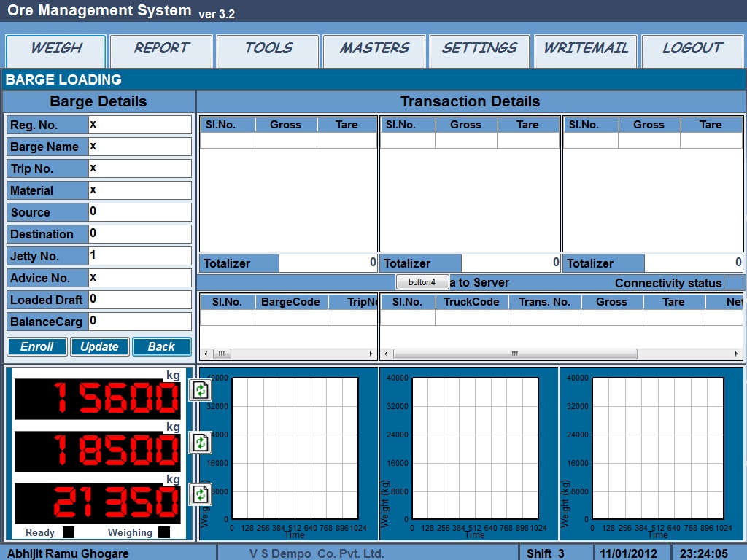Click the Back button in Barge Details
This screenshot has width=747, height=560.
[x=161, y=347]
